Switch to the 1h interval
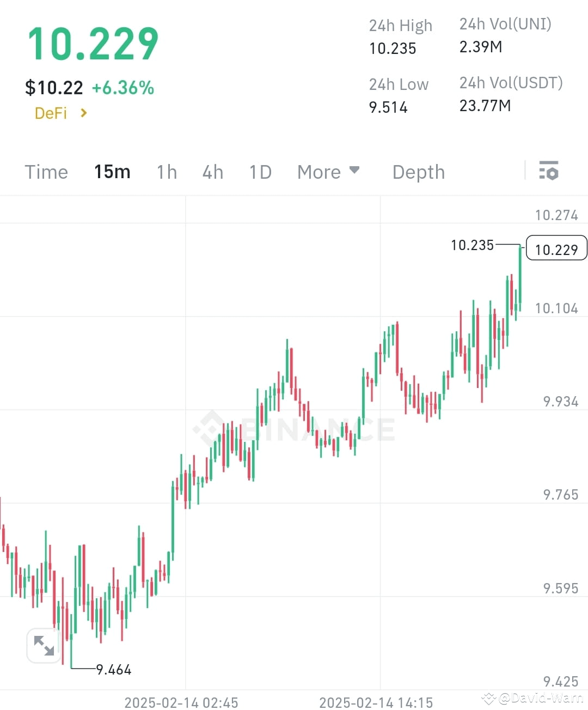 tap(167, 172)
